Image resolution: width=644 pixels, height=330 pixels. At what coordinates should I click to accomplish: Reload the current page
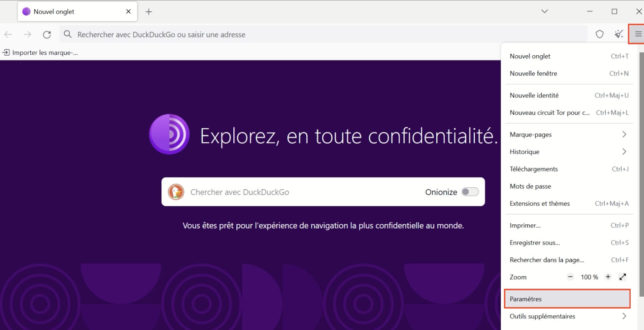click(x=47, y=34)
